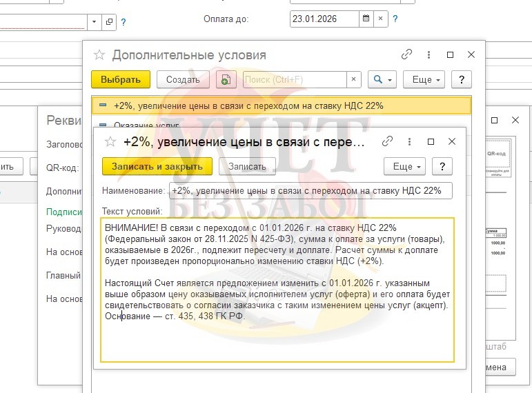Open help in the condition edit form

[x=442, y=166]
